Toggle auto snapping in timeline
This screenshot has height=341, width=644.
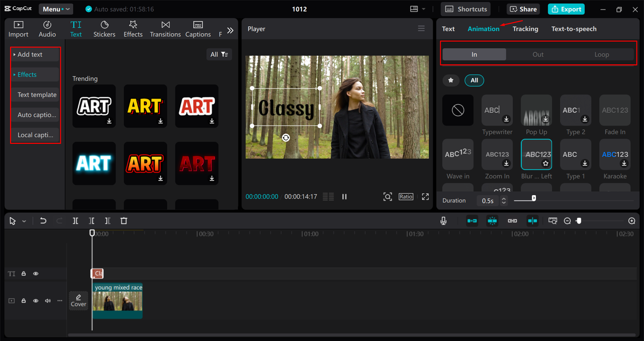tap(492, 221)
